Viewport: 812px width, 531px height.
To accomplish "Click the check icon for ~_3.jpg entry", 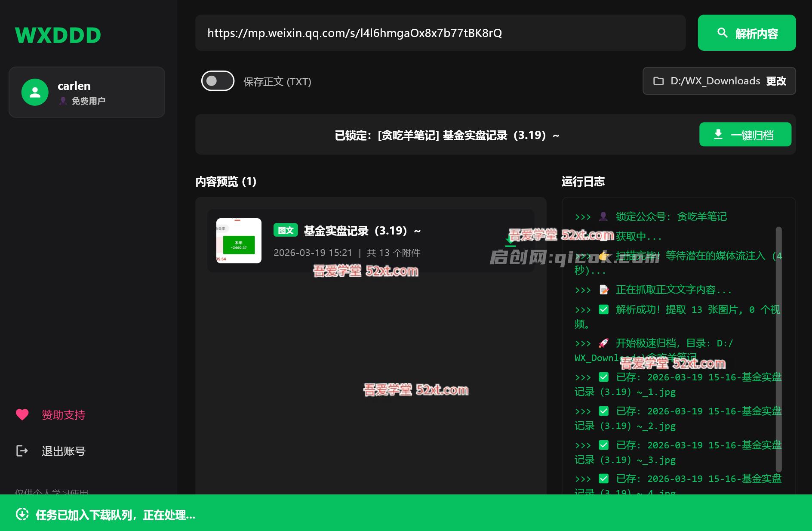I will (604, 445).
